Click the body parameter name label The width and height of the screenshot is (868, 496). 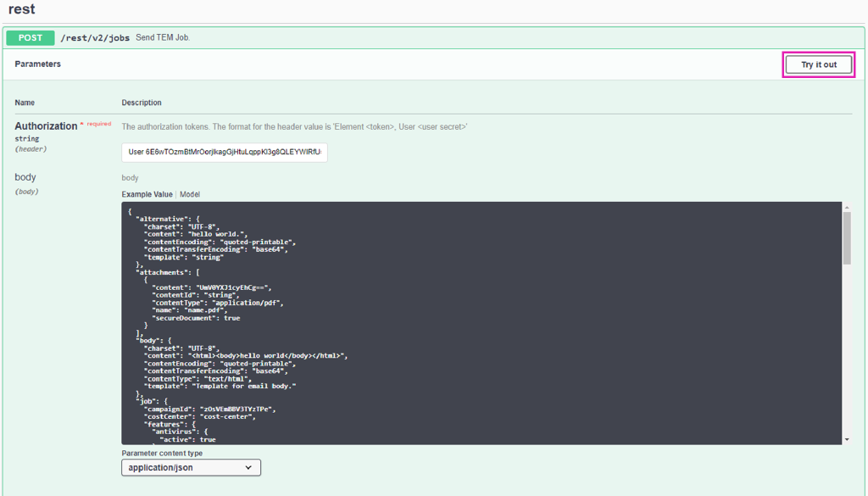(x=25, y=177)
